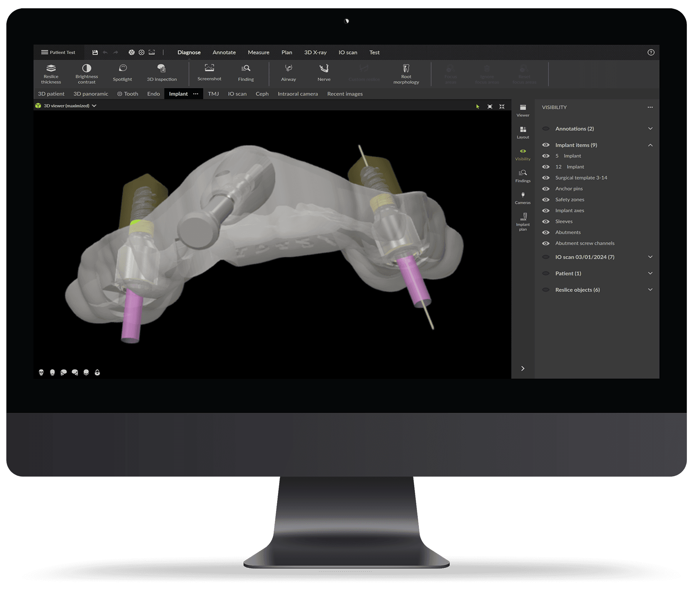Click the undo arrow
This screenshot has height=616, width=693.
pyautogui.click(x=105, y=52)
